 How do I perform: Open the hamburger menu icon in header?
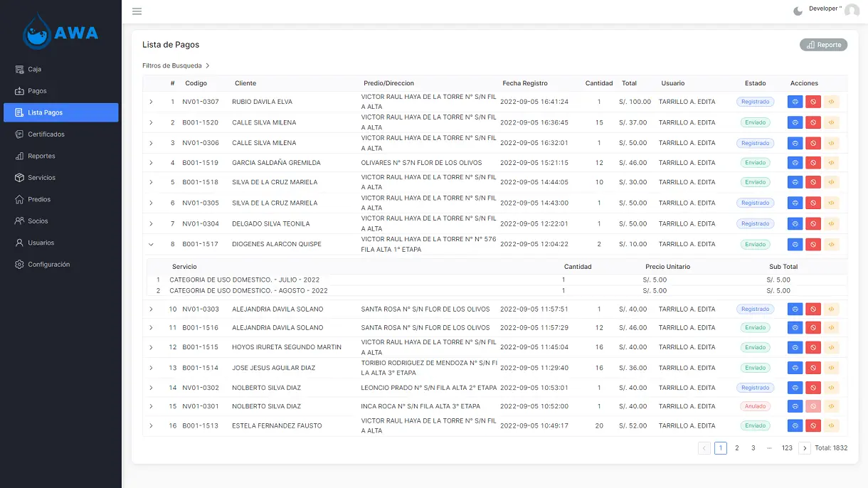point(137,11)
